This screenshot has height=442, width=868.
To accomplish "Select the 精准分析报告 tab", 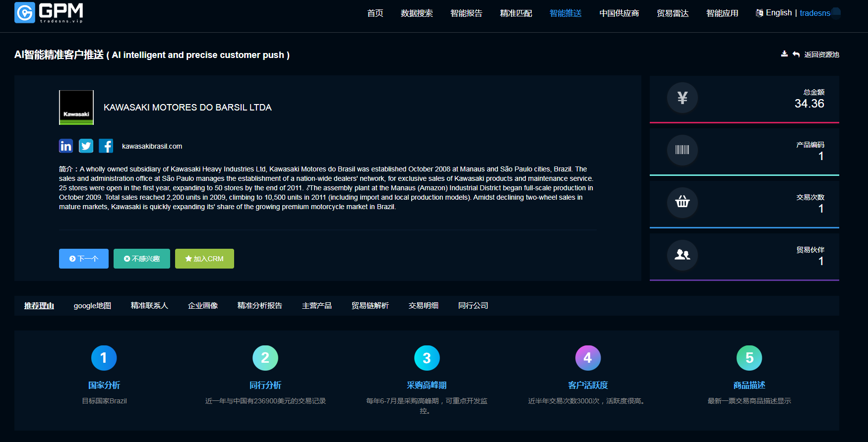I will tap(260, 306).
